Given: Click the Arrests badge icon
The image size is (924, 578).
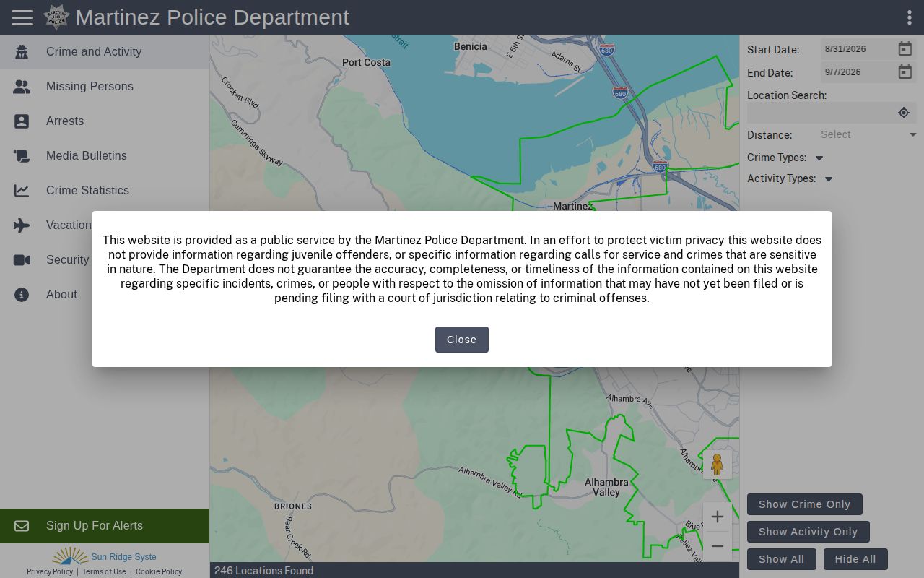Looking at the screenshot, I should point(22,121).
